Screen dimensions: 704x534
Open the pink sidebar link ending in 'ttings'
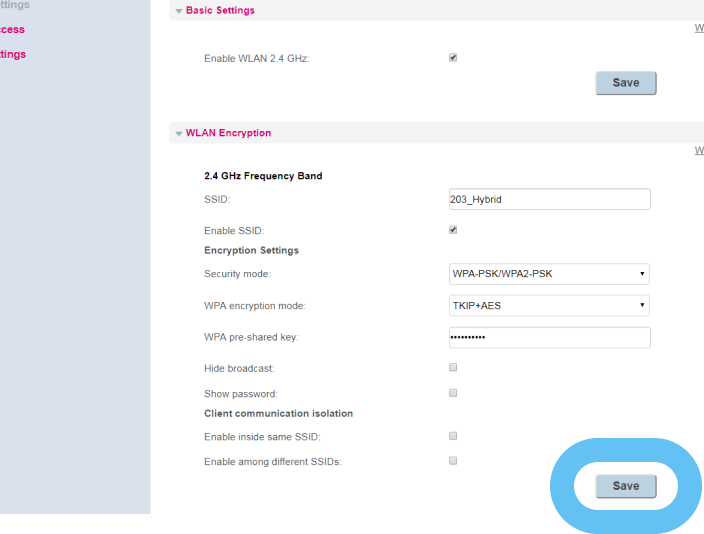coord(13,54)
